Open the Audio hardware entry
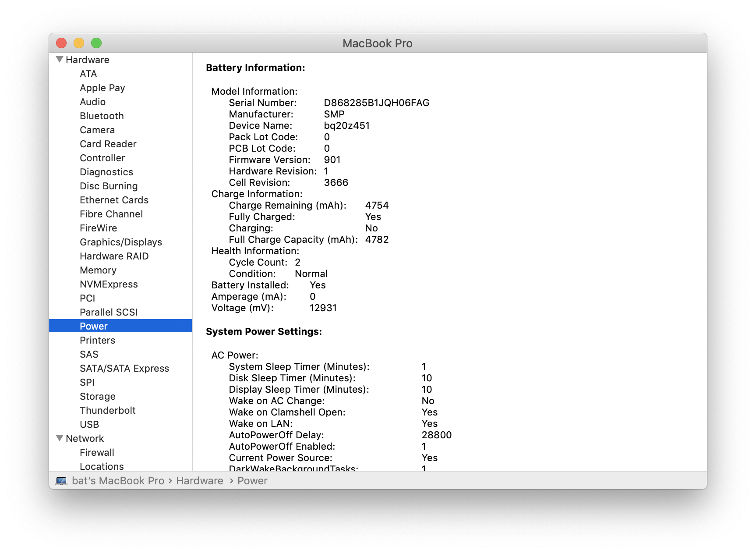The width and height of the screenshot is (756, 554). coord(92,102)
